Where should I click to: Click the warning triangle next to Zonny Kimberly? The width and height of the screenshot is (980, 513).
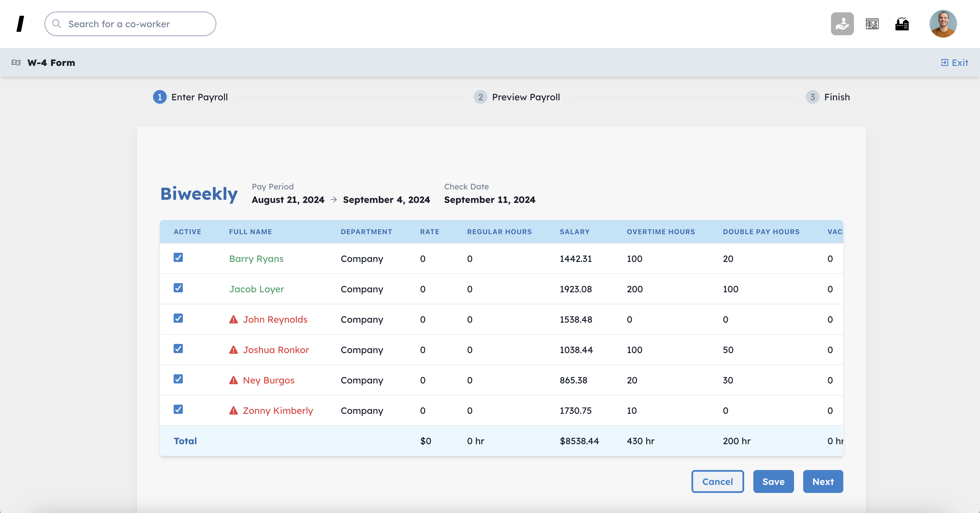[233, 411]
